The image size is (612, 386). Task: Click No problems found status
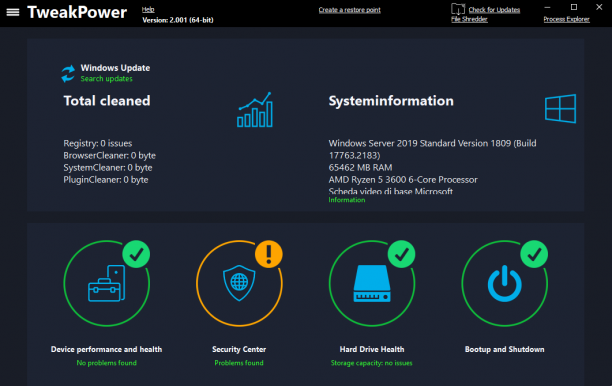pos(107,363)
